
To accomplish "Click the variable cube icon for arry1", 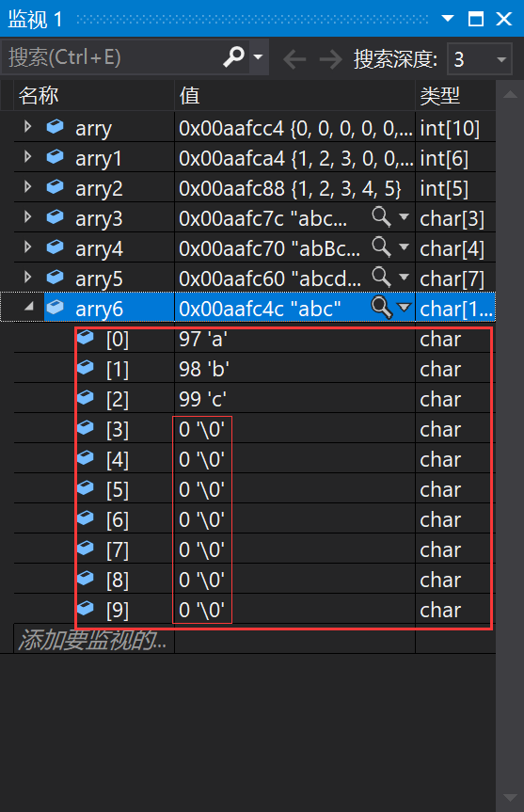I will pos(55,156).
